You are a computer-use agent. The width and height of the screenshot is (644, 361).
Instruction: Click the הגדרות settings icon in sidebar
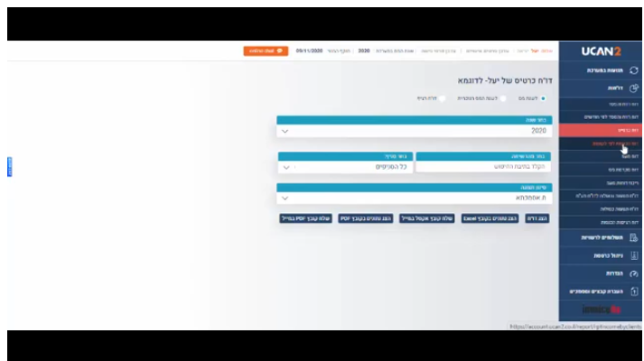pyautogui.click(x=634, y=273)
